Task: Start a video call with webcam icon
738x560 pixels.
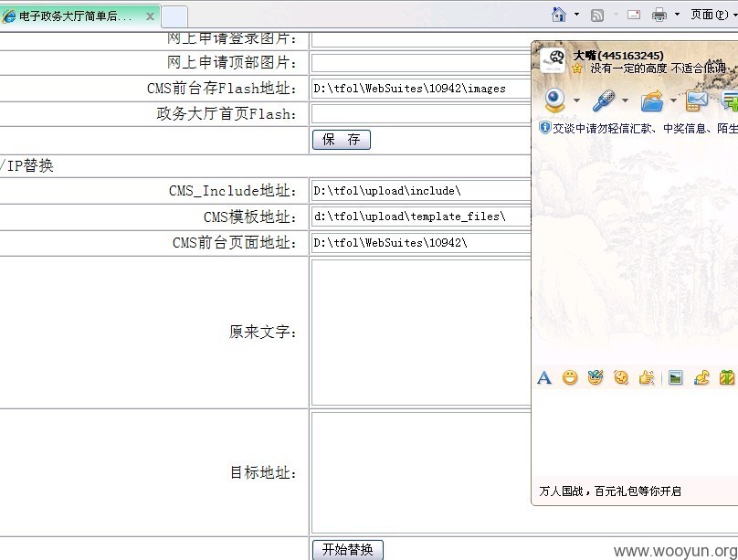Action: click(x=555, y=100)
